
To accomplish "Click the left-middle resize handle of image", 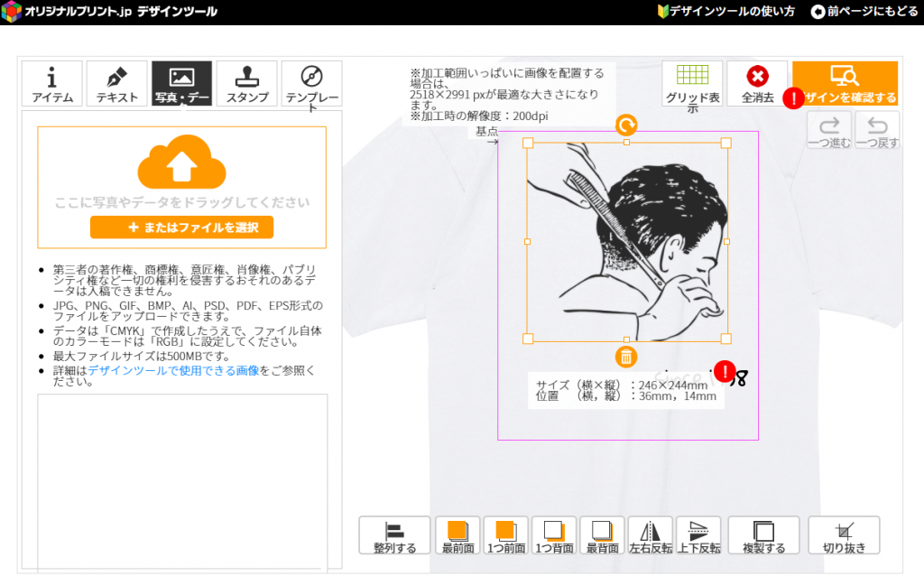I will tap(527, 242).
